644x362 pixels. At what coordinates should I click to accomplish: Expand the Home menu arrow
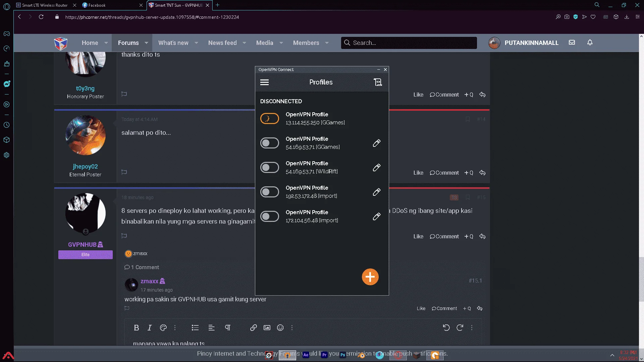(106, 43)
